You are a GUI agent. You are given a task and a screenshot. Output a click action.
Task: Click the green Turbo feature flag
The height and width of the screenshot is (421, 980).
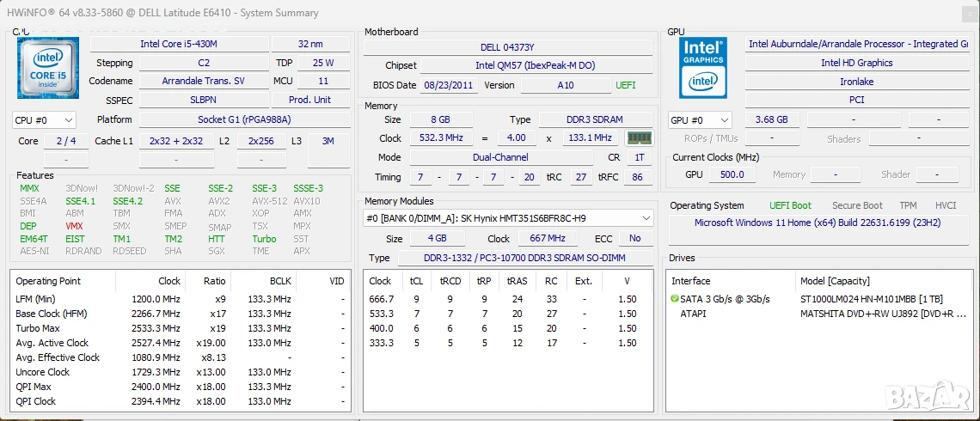pyautogui.click(x=265, y=239)
